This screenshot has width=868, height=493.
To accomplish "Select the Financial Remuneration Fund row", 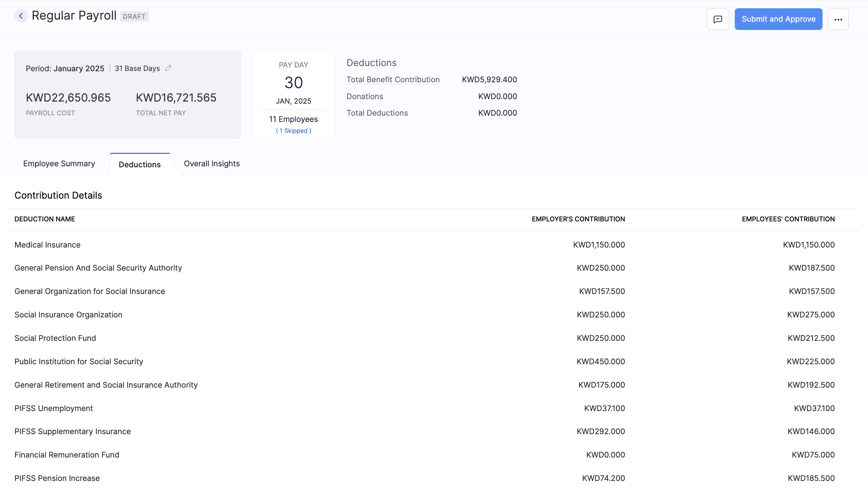I will tap(66, 454).
